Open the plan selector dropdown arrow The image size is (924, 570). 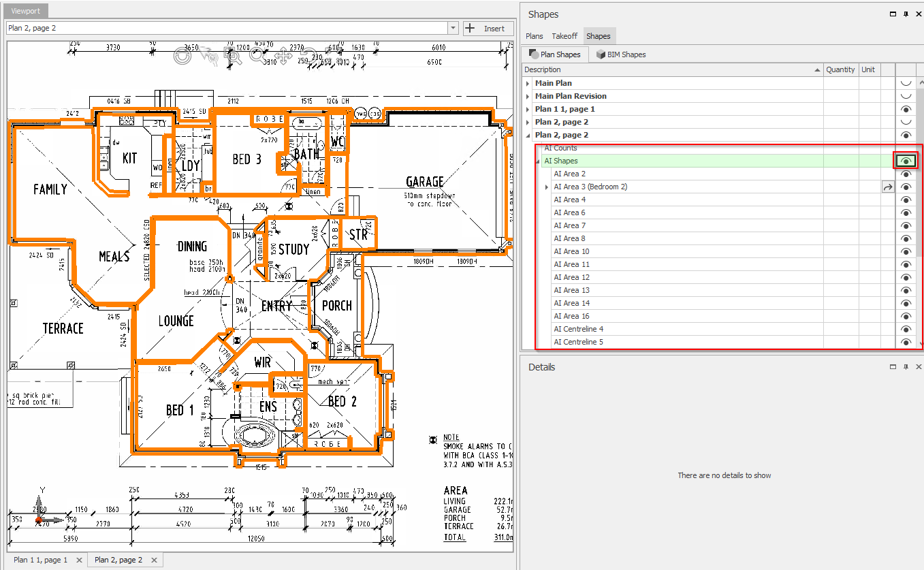pos(453,28)
